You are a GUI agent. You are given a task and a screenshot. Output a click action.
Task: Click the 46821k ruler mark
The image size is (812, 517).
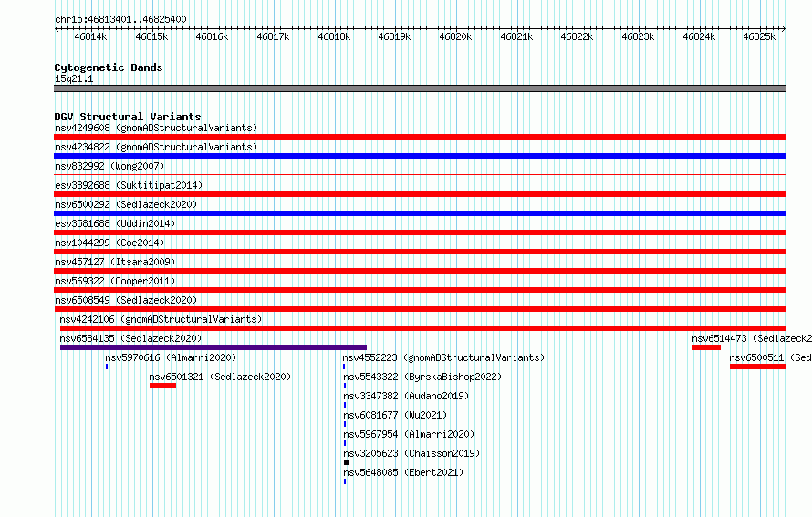(516, 36)
